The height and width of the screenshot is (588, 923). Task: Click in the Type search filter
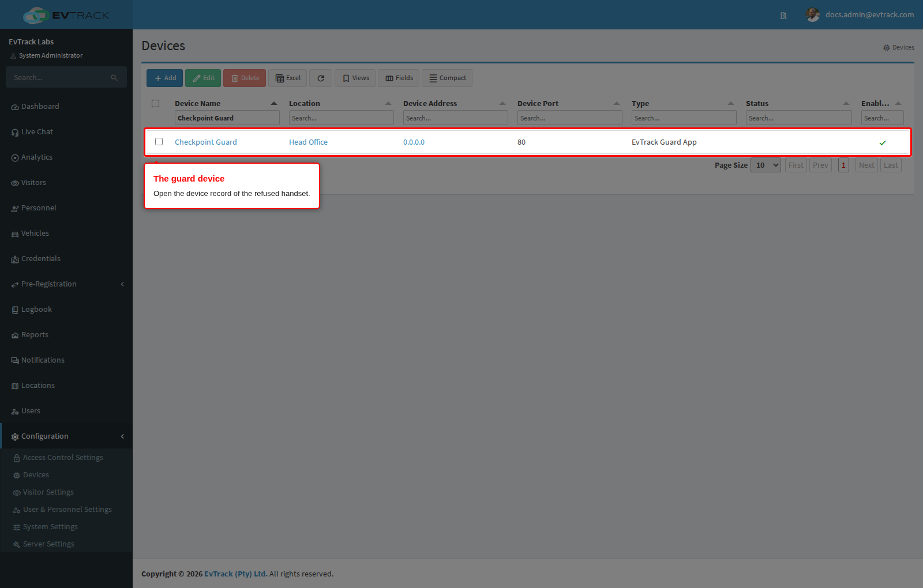tap(684, 118)
